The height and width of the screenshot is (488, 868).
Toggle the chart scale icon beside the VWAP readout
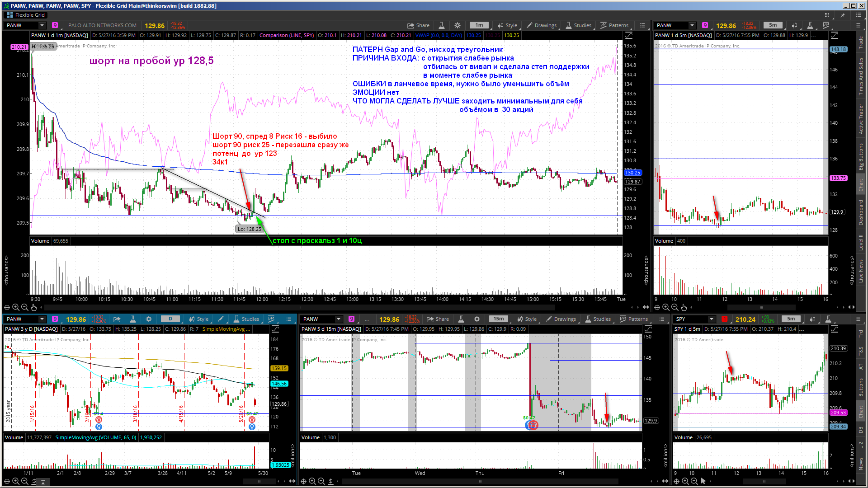click(x=628, y=35)
